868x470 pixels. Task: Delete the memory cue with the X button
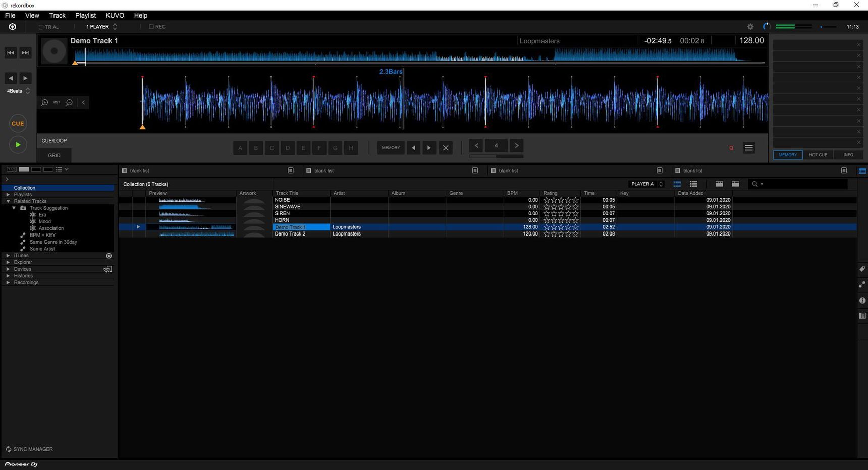point(445,148)
